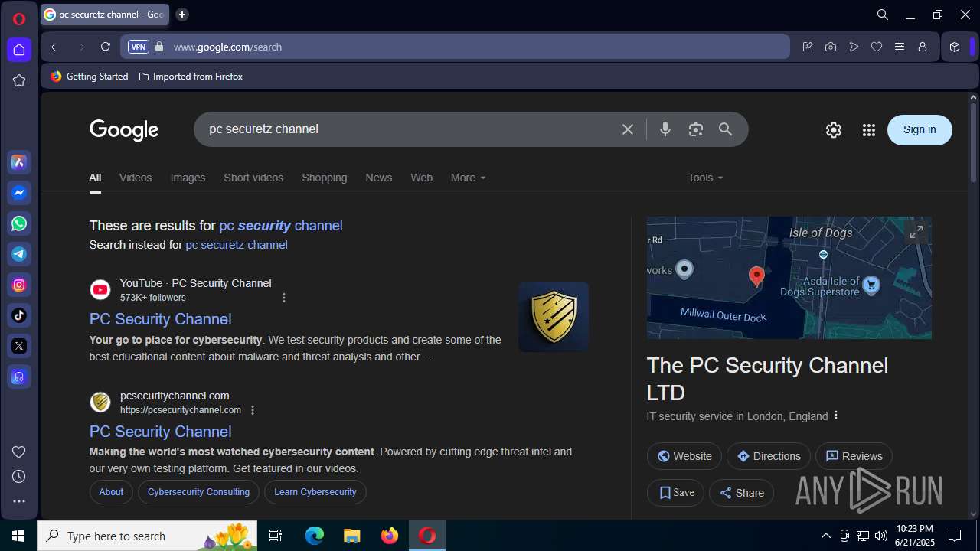The width and height of the screenshot is (980, 551).
Task: Open Windows Start menu
Action: tap(18, 536)
